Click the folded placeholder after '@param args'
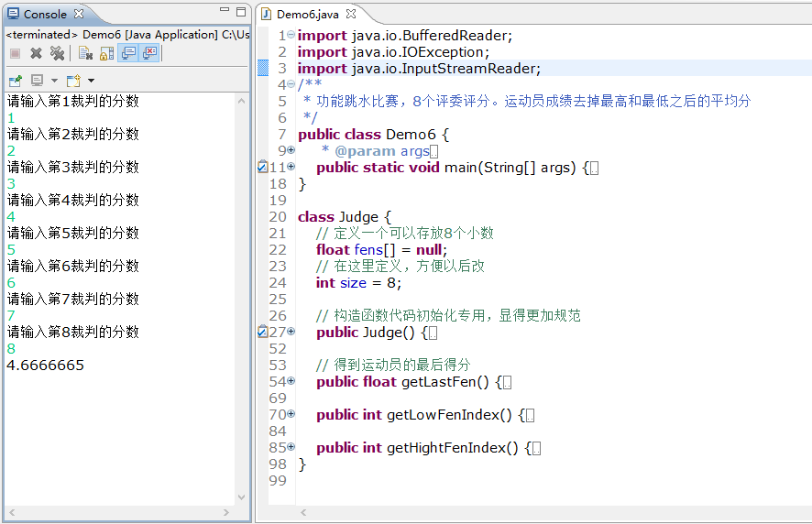 (434, 152)
